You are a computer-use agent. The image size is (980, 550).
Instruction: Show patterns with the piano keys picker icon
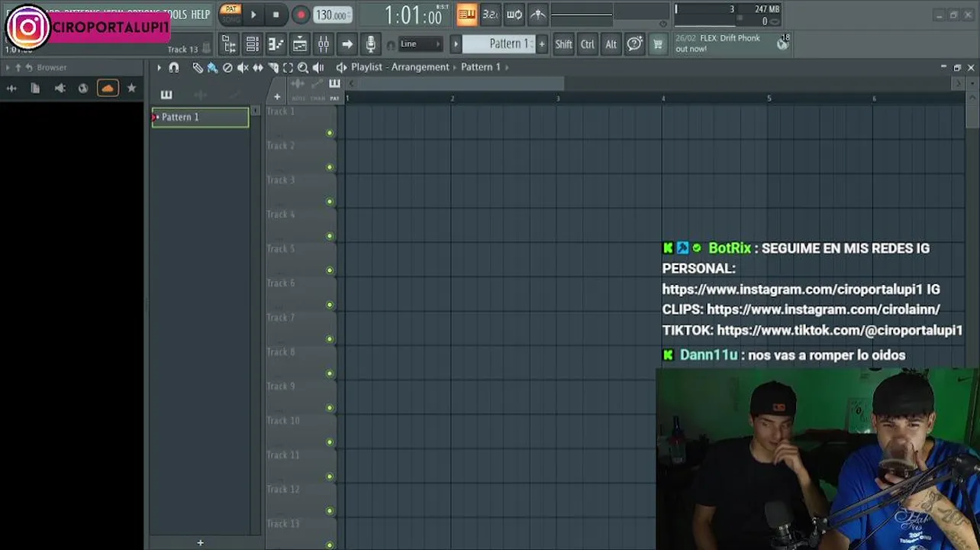click(x=166, y=95)
